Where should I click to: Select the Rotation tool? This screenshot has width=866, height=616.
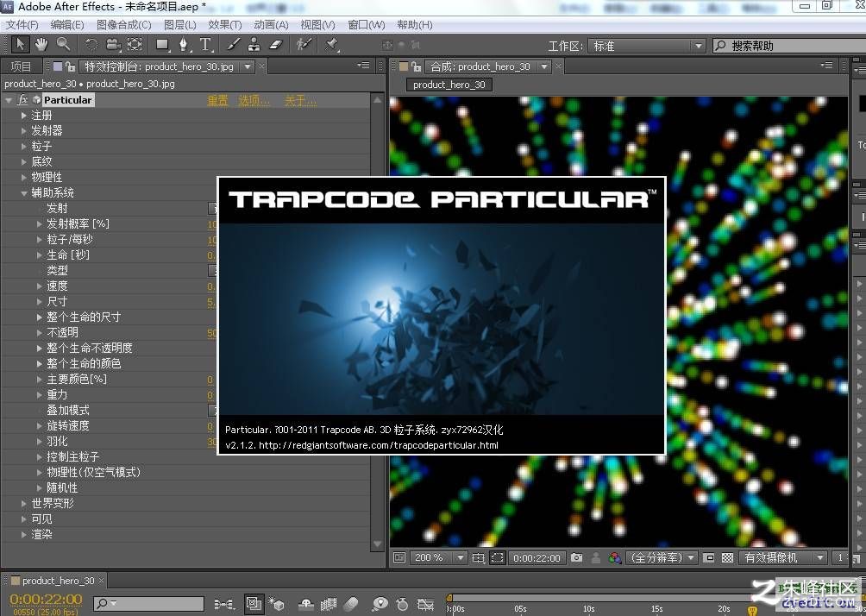point(91,45)
